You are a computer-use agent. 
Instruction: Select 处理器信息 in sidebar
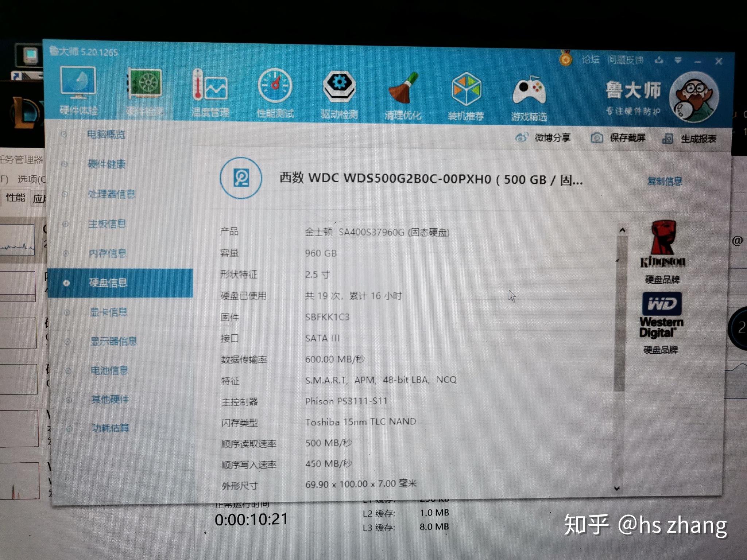[111, 194]
